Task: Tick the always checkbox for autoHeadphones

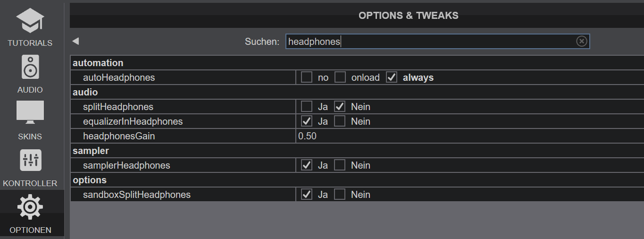Action: (x=392, y=77)
